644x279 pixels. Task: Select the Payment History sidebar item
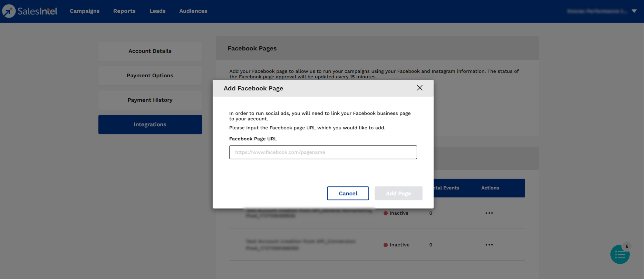[150, 100]
